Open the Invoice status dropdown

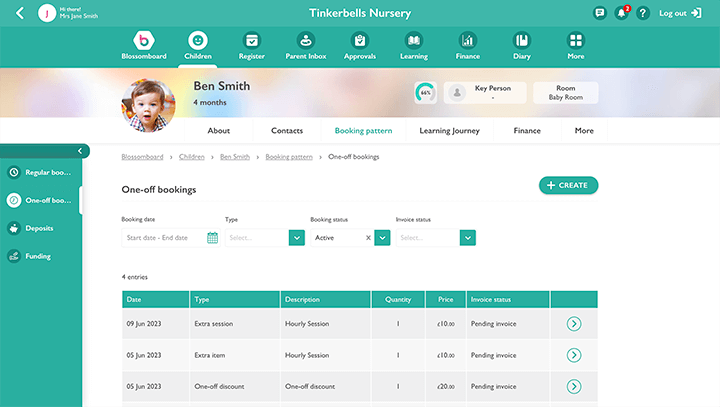click(436, 237)
